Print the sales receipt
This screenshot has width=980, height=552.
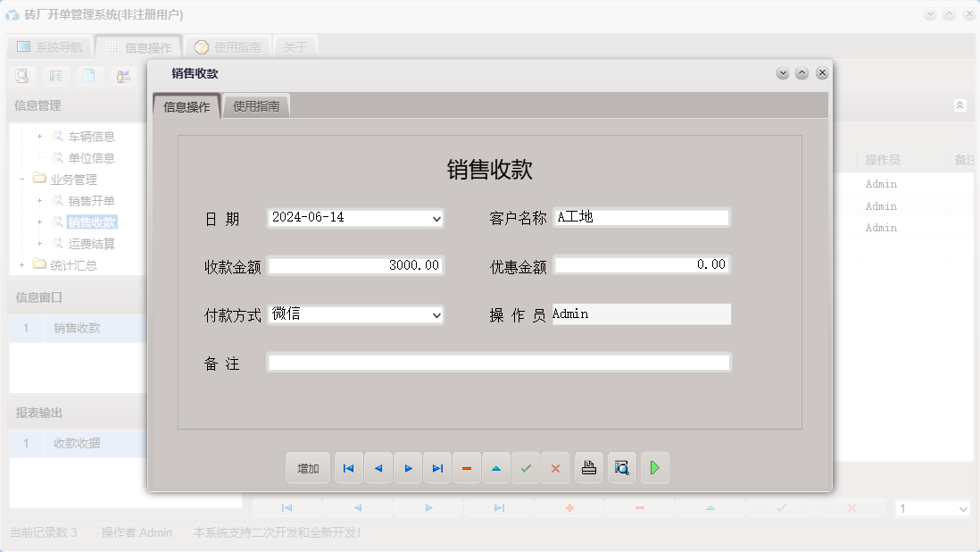coord(588,467)
